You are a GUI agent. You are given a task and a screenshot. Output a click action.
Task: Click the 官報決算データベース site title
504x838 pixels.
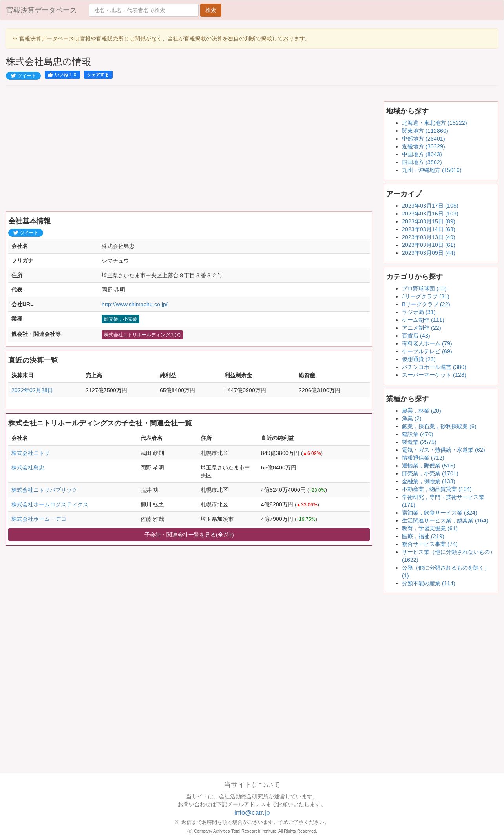[41, 10]
